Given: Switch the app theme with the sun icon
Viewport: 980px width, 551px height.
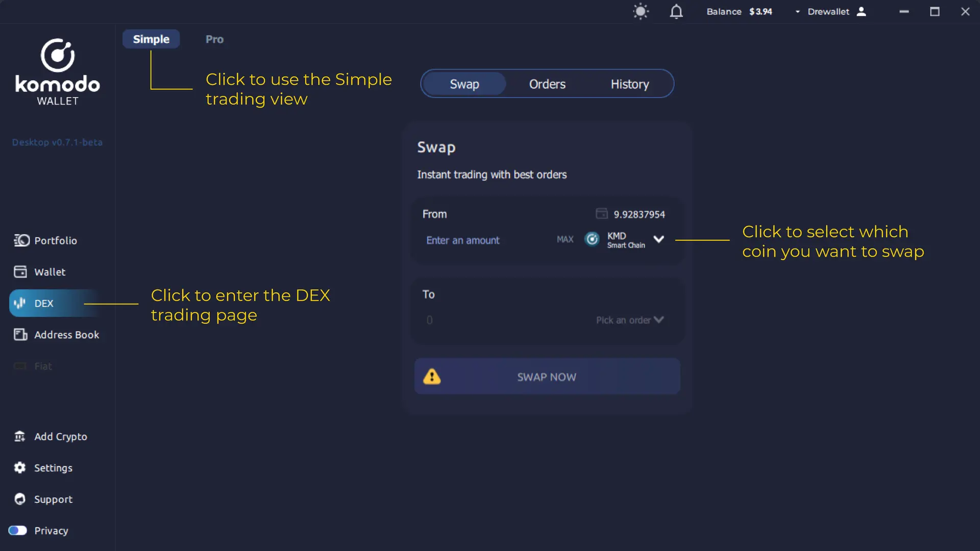Looking at the screenshot, I should tap(641, 11).
